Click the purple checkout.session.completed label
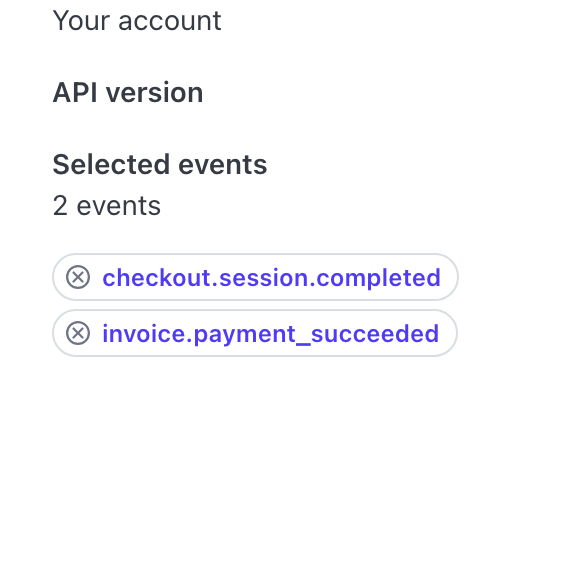This screenshot has width=580, height=580. click(x=272, y=278)
